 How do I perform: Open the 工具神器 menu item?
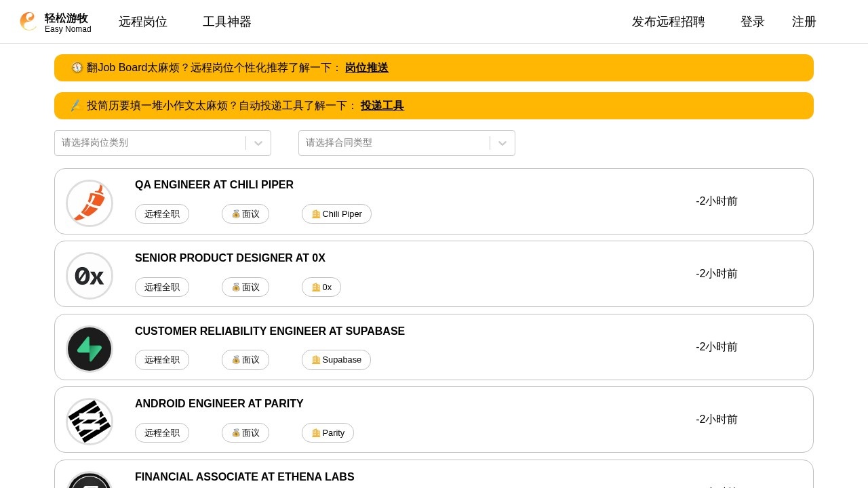click(x=227, y=22)
